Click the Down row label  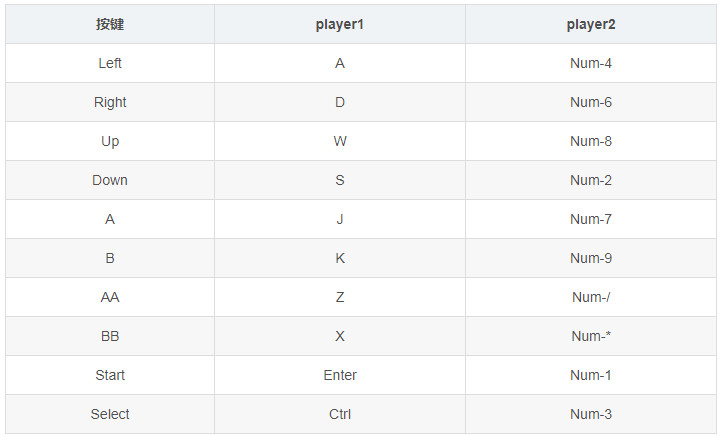(110, 180)
